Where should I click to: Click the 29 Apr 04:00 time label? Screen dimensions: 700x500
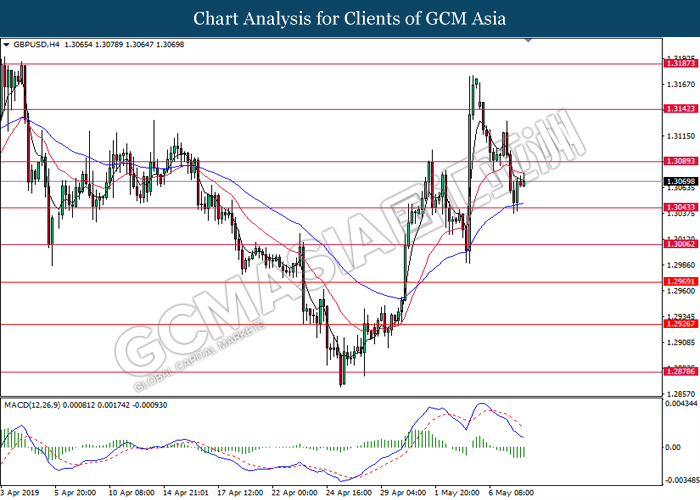coord(403,493)
